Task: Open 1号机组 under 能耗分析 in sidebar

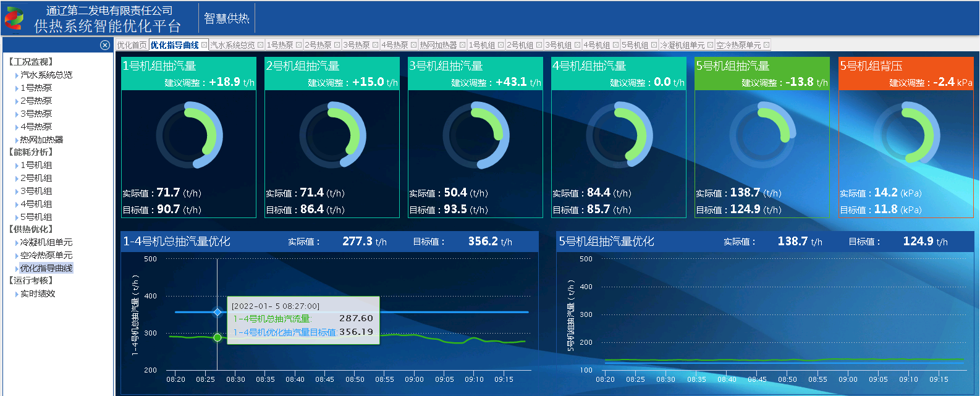Action: (x=36, y=165)
